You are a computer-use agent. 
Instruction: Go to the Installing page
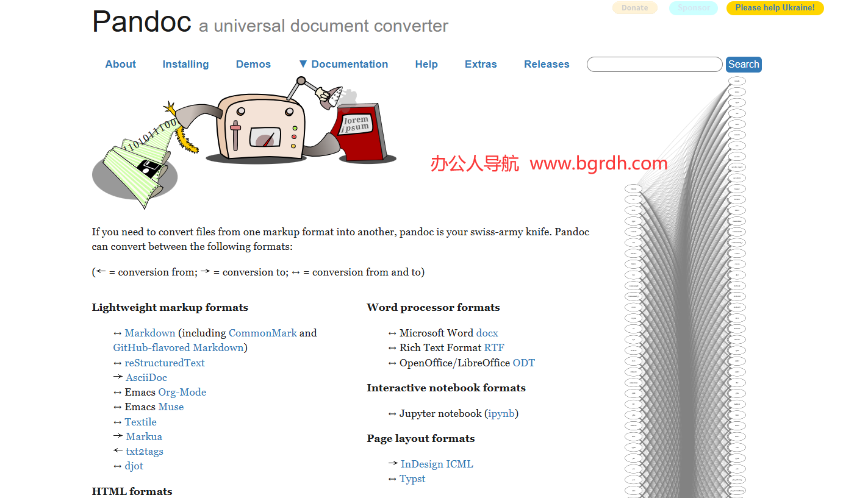[185, 64]
